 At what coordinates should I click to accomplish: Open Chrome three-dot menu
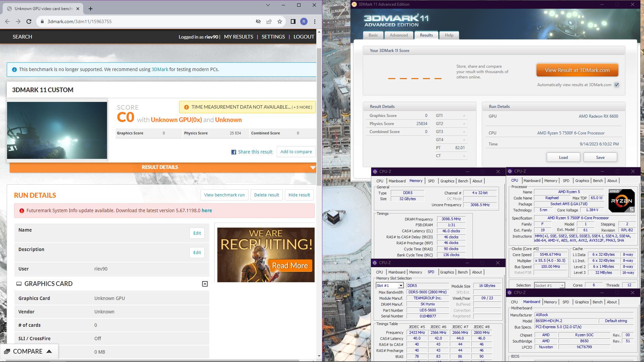(x=315, y=21)
